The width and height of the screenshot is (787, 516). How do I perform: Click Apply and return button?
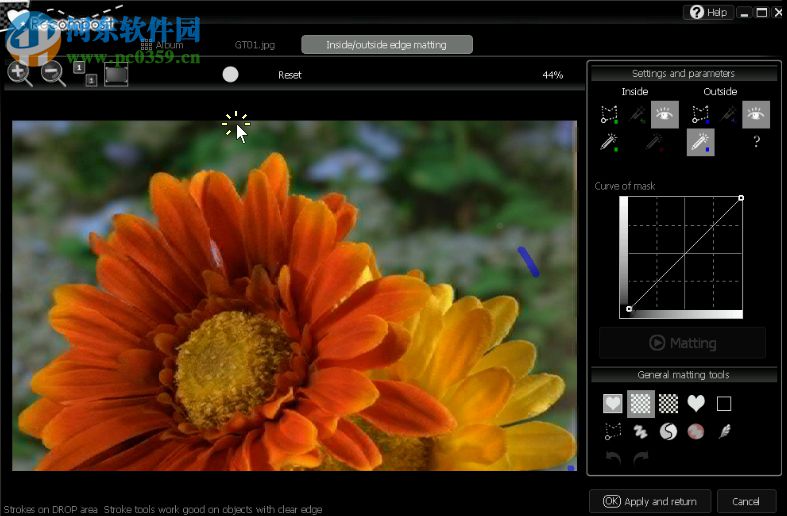[x=650, y=501]
